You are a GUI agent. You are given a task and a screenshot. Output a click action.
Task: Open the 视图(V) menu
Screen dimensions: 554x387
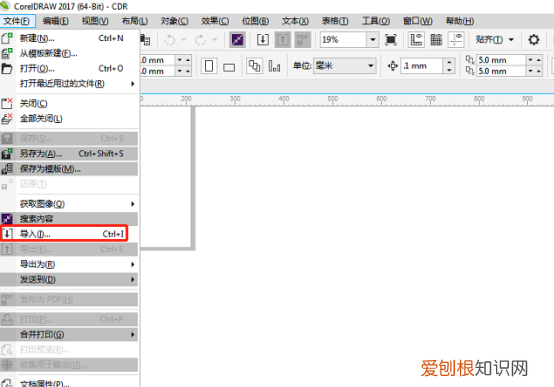95,21
